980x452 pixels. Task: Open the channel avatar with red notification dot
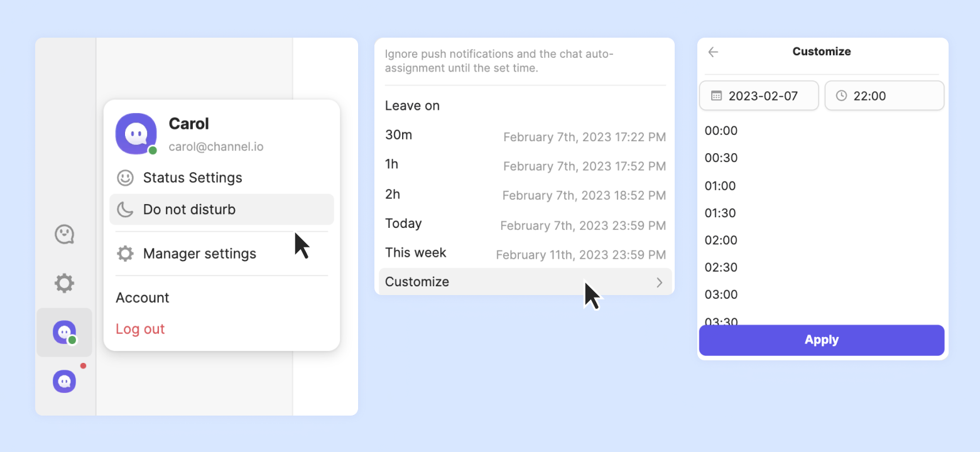click(65, 381)
